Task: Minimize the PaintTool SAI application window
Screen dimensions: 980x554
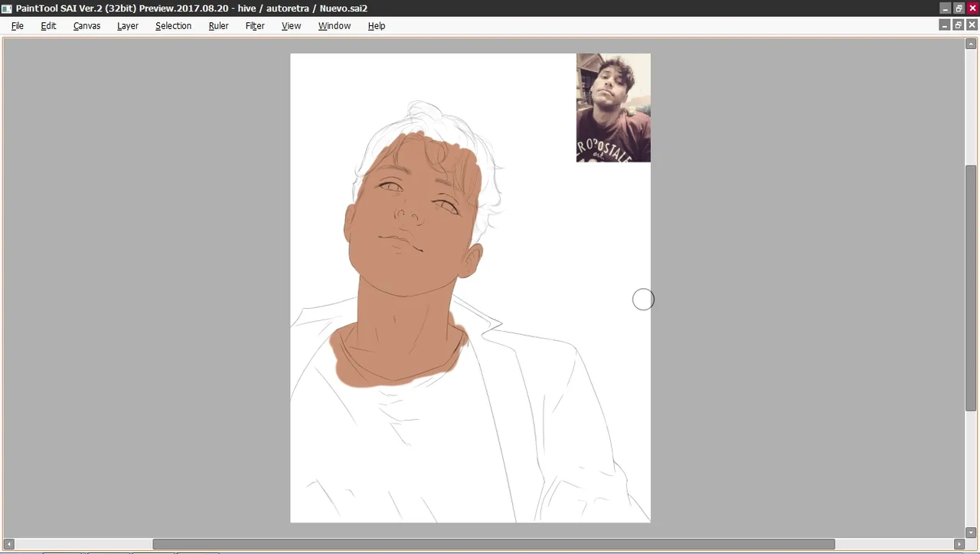Action: pos(945,8)
